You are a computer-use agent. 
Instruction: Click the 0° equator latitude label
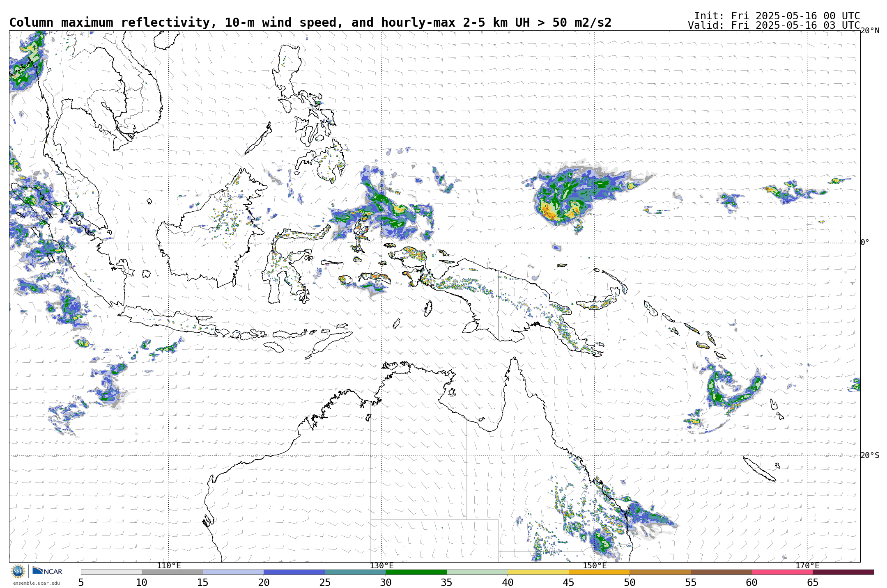point(865,243)
